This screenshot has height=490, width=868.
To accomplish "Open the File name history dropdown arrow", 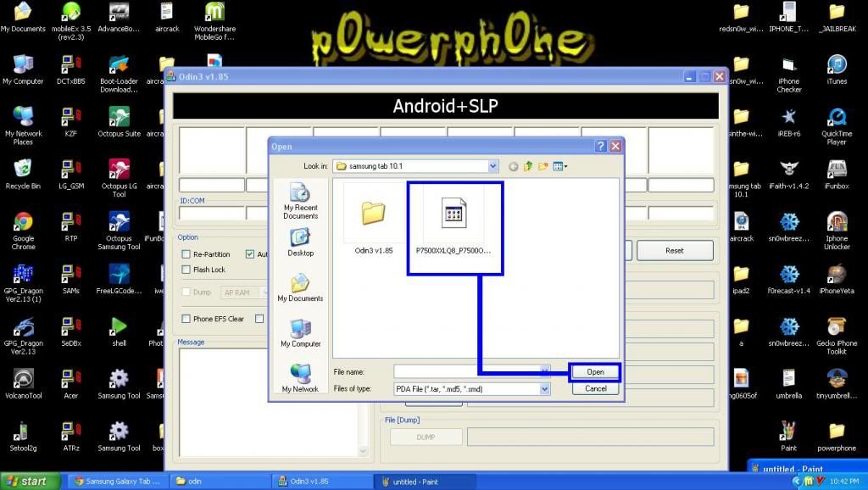I will click(x=545, y=371).
